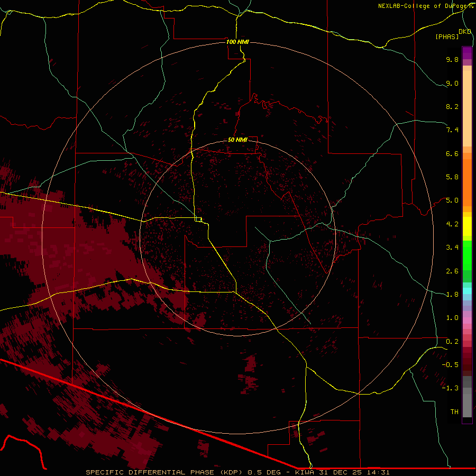Screen dimensions: 476x476
Task: Click the 6.6 value on color scale
Action: [452, 153]
